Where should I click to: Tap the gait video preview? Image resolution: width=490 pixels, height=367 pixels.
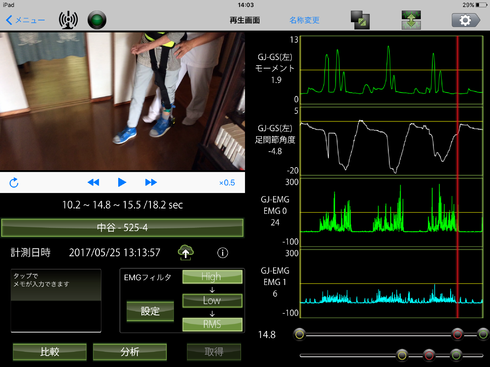122,102
